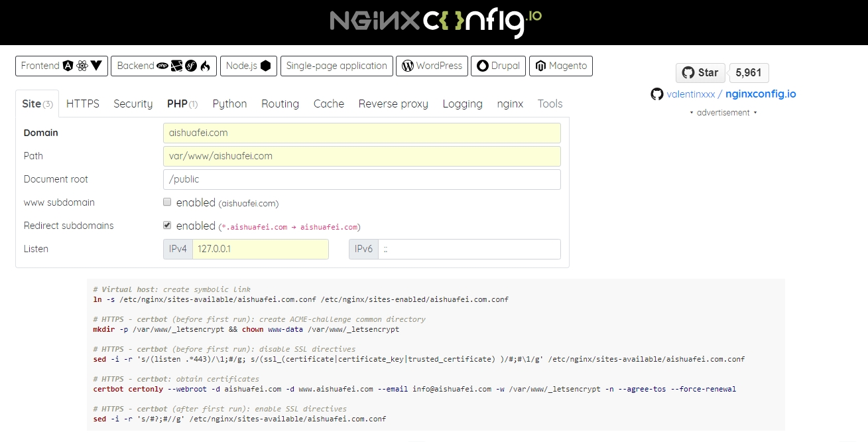The height and width of the screenshot is (442, 868).
Task: Click the GitHub Star button
Action: coord(700,72)
